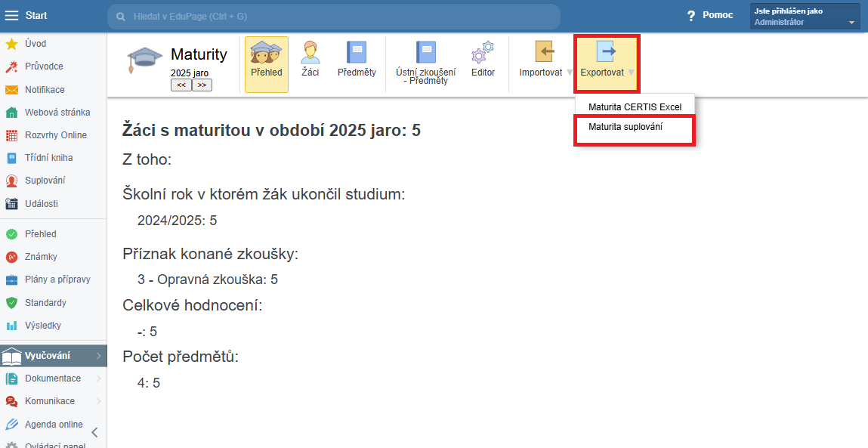Expand the Dokumentace sidebar chevron
The height and width of the screenshot is (448, 868).
98,378
